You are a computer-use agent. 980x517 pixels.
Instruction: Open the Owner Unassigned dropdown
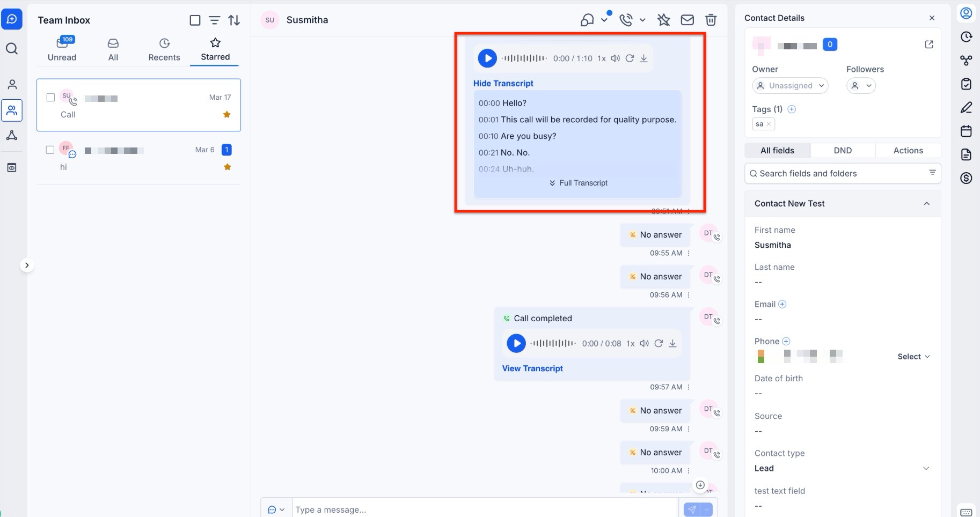tap(790, 86)
